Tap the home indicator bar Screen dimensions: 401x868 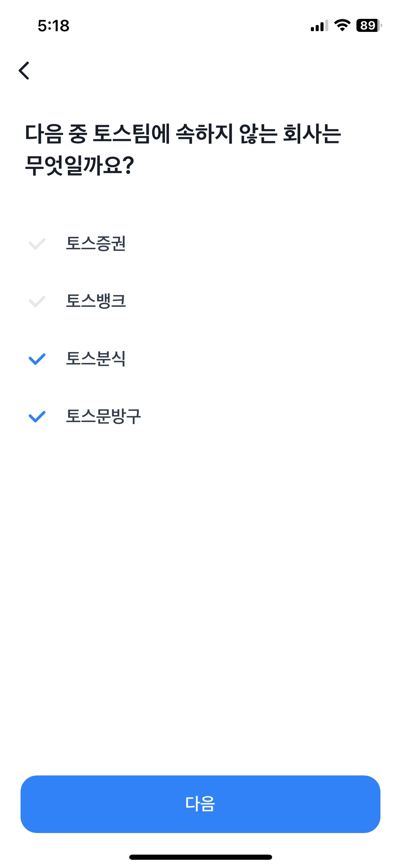point(200,857)
